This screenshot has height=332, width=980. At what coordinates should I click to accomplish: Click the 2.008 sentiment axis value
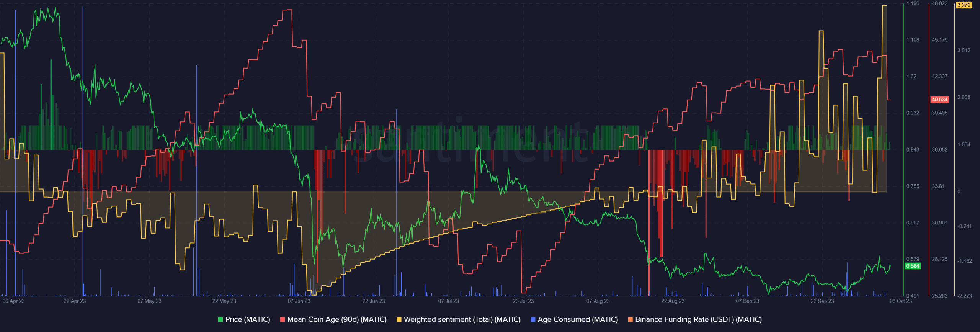pyautogui.click(x=964, y=97)
